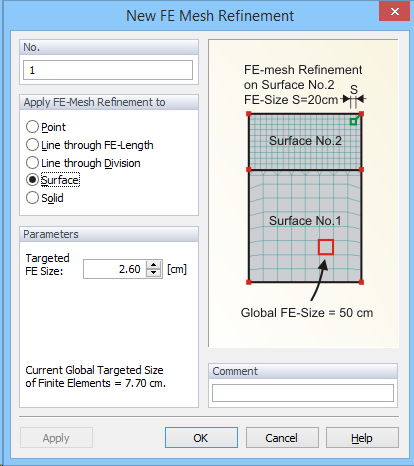Screen dimensions: 414x466
Task: Increase Targeted FE Size with up arrow
Action: coord(154,265)
